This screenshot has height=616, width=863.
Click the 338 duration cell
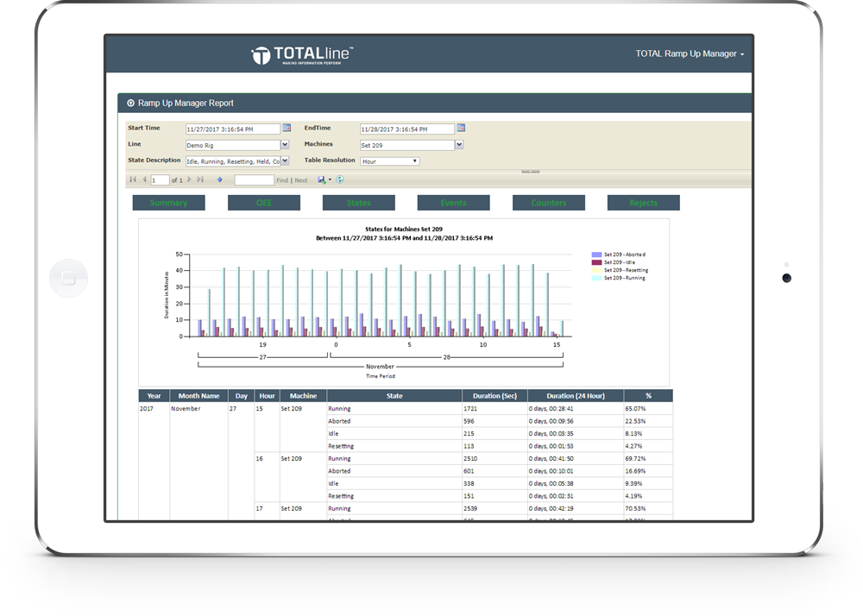click(494, 483)
